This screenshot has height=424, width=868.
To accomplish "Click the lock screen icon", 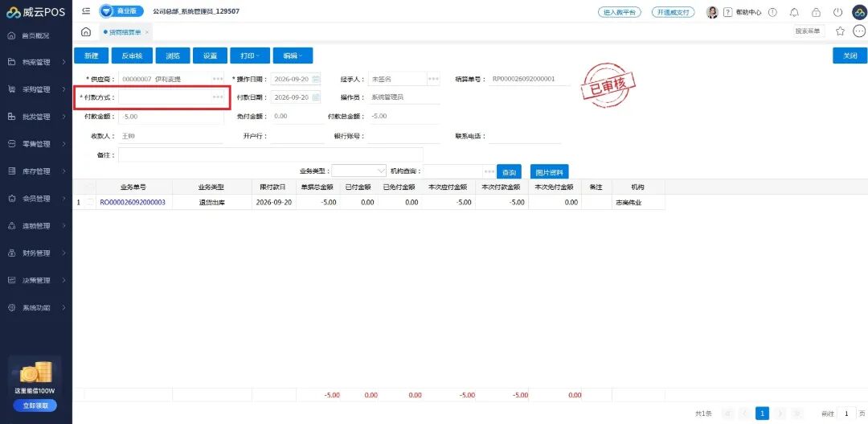I will [816, 12].
